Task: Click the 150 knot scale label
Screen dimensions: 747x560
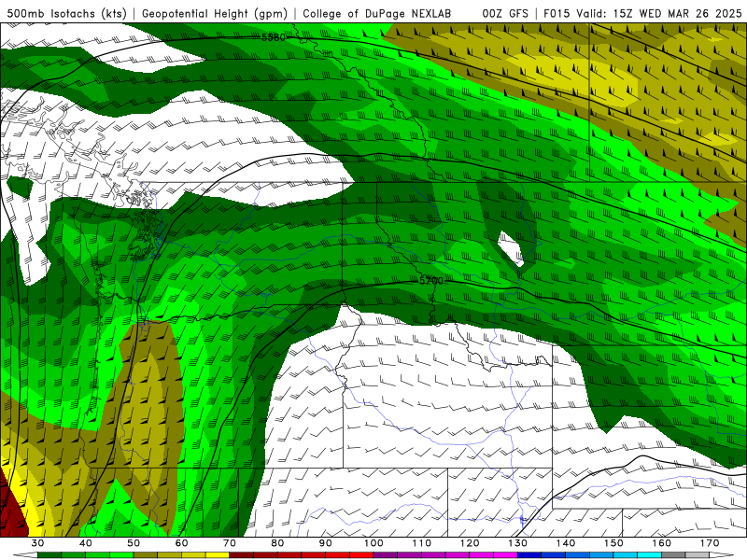Action: (613, 543)
